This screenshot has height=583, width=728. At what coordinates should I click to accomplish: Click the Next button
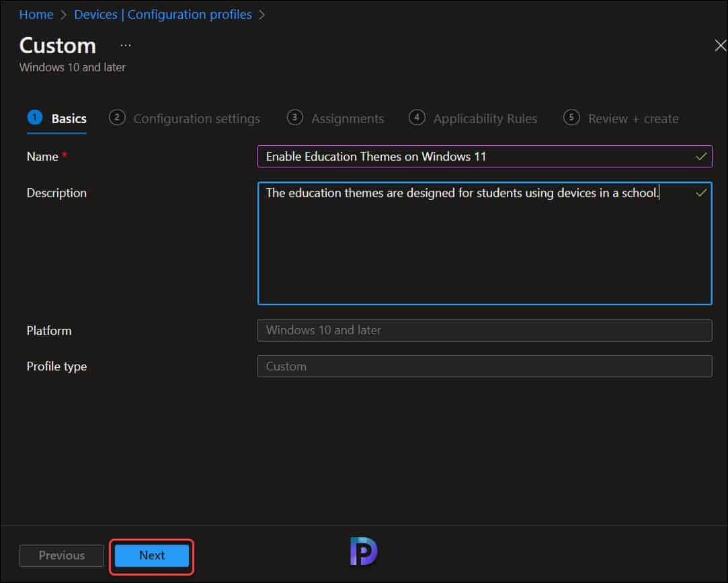pos(152,555)
